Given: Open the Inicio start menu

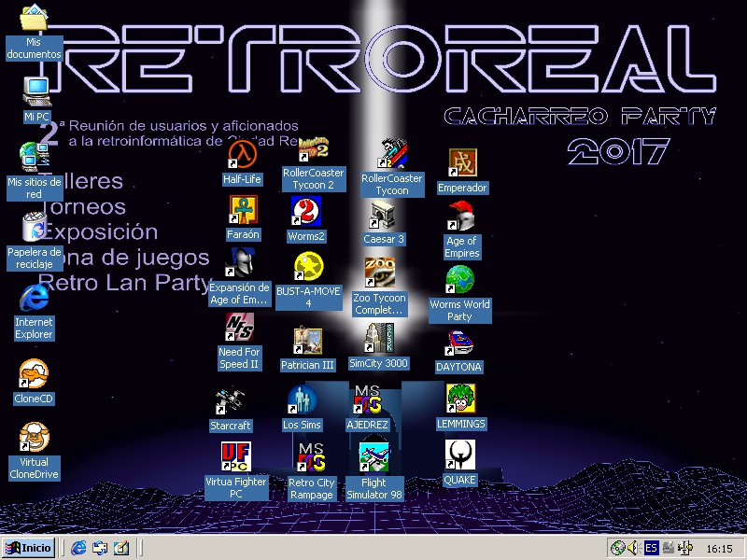Looking at the screenshot, I should [29, 548].
